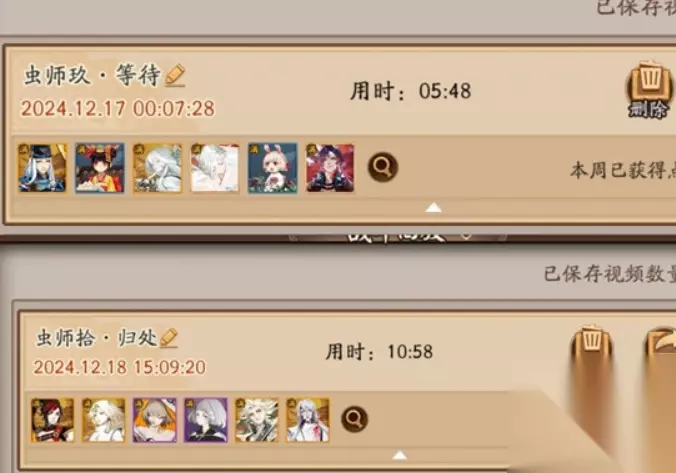
Task: Click the 虫师玖·等待 record title
Action: [x=92, y=75]
